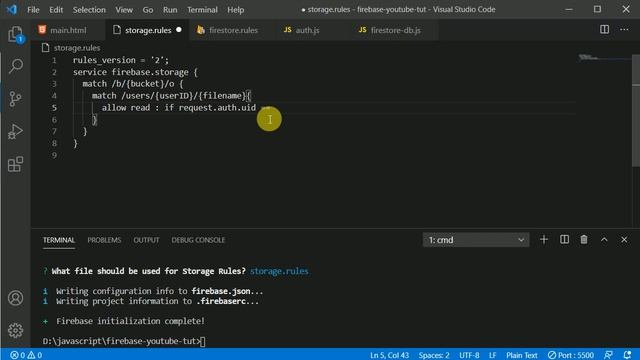Viewport: 640px width, 360px height.
Task: Click 'Plain Text' language mode
Action: pyautogui.click(x=522, y=355)
